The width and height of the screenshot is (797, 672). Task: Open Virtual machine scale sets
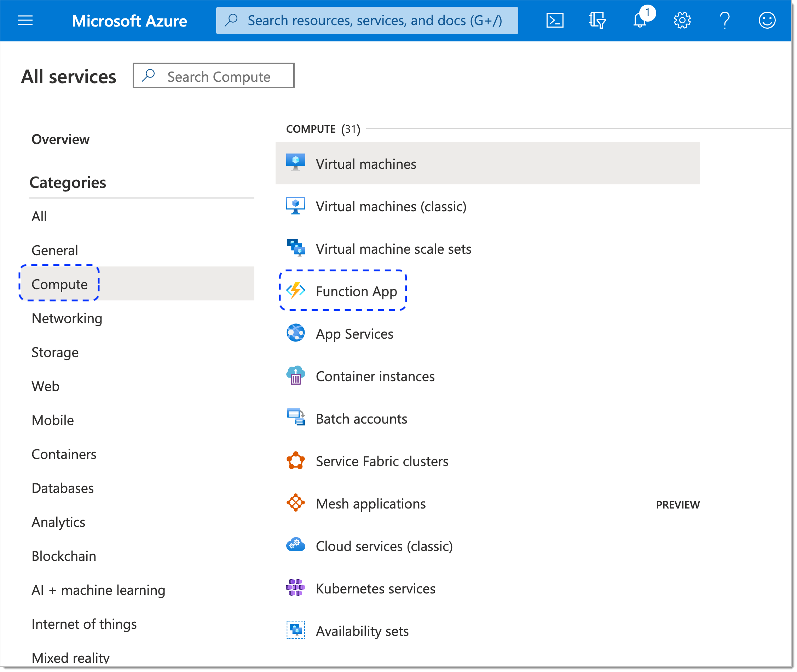394,249
